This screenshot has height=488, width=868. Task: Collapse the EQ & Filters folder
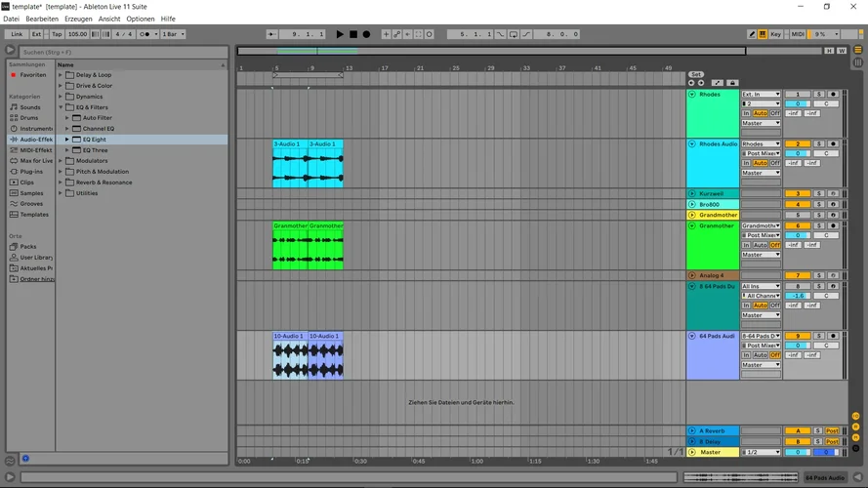tap(61, 107)
